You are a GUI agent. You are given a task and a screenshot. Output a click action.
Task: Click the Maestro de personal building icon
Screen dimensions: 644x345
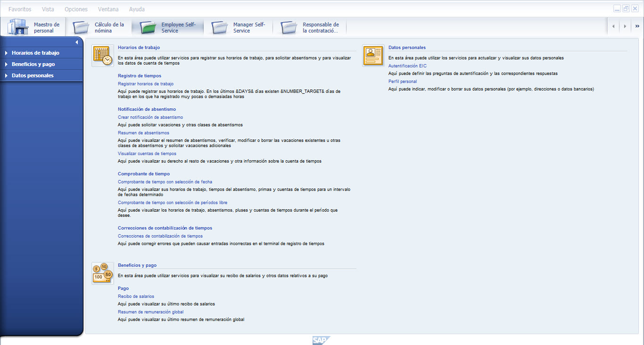[x=17, y=26]
